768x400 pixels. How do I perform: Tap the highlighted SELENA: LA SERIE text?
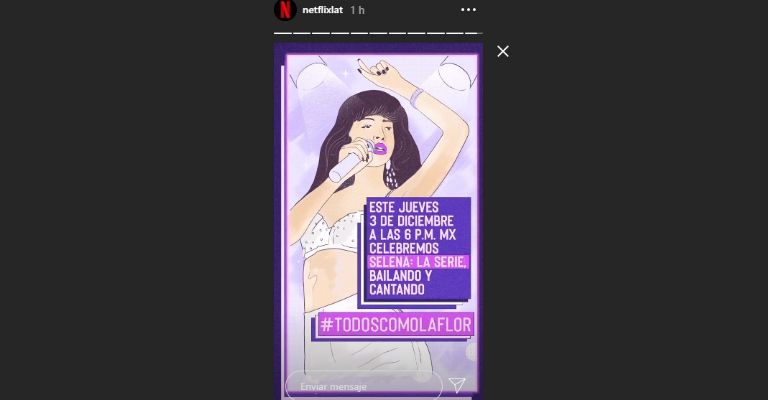[418, 262]
